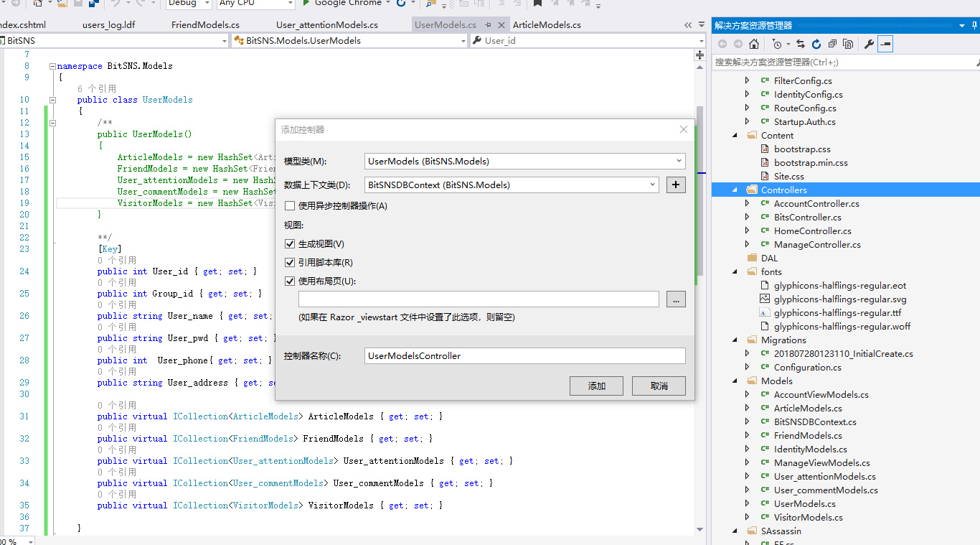Click the empty layout page path field
This screenshot has width=980, height=545.
479,299
